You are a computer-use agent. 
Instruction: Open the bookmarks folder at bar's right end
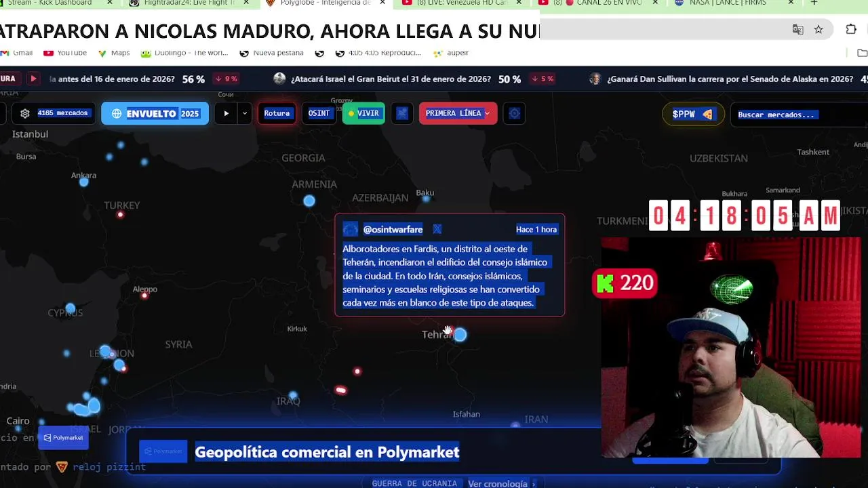pyautogui.click(x=862, y=53)
